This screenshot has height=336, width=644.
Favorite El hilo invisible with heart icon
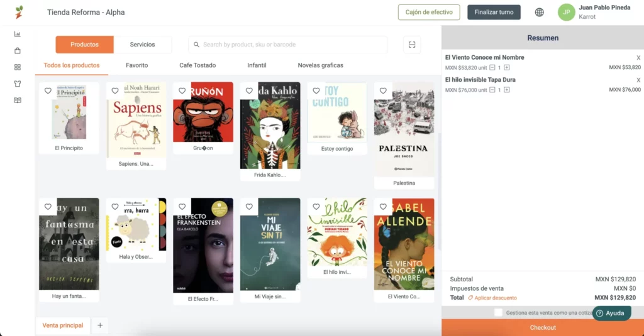click(x=316, y=207)
